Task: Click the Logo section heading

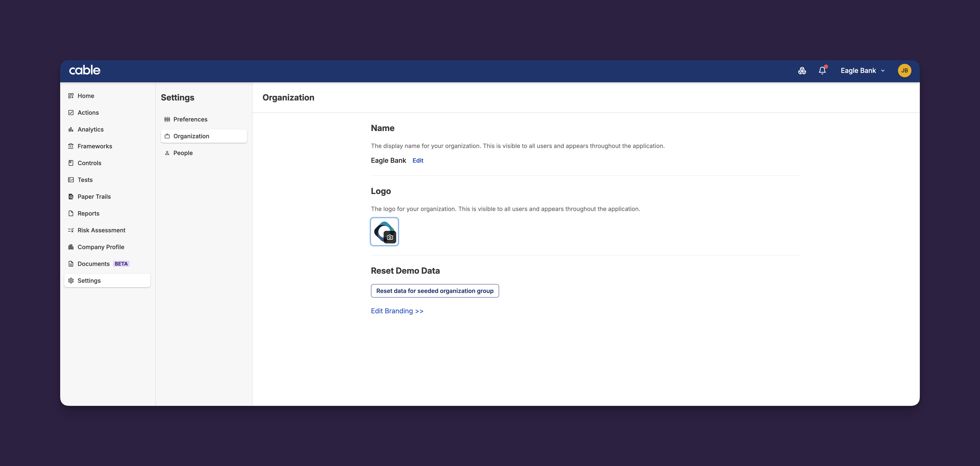Action: pos(381,191)
